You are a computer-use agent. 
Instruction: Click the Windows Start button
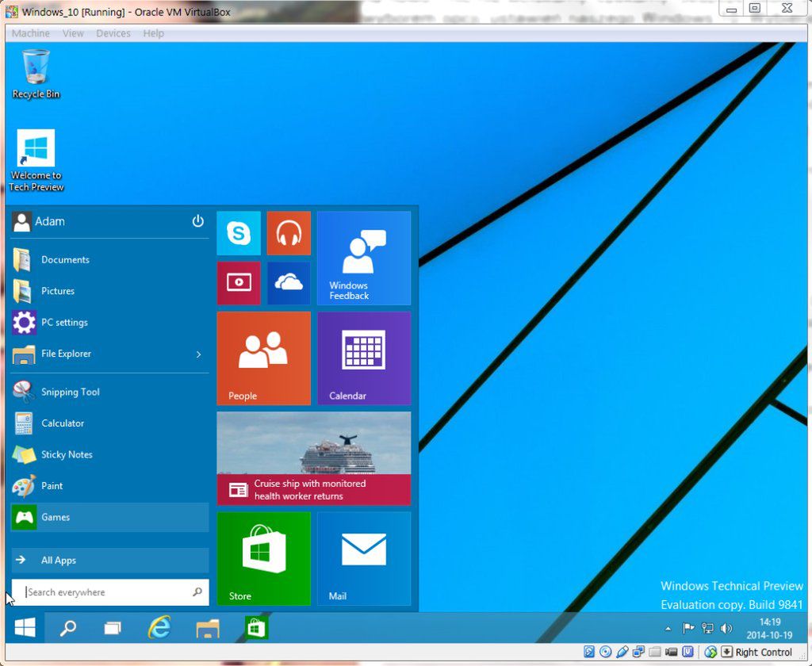pyautogui.click(x=25, y=628)
